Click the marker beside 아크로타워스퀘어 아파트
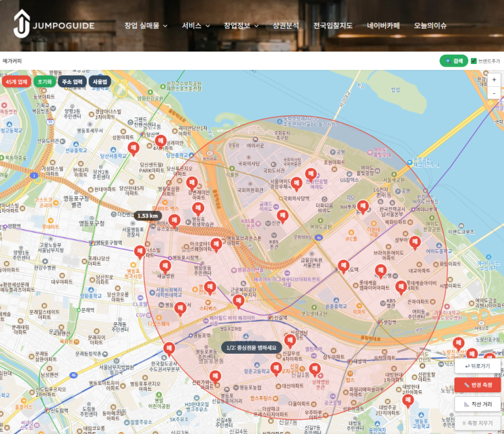The height and width of the screenshot is (434, 504). tap(216, 245)
